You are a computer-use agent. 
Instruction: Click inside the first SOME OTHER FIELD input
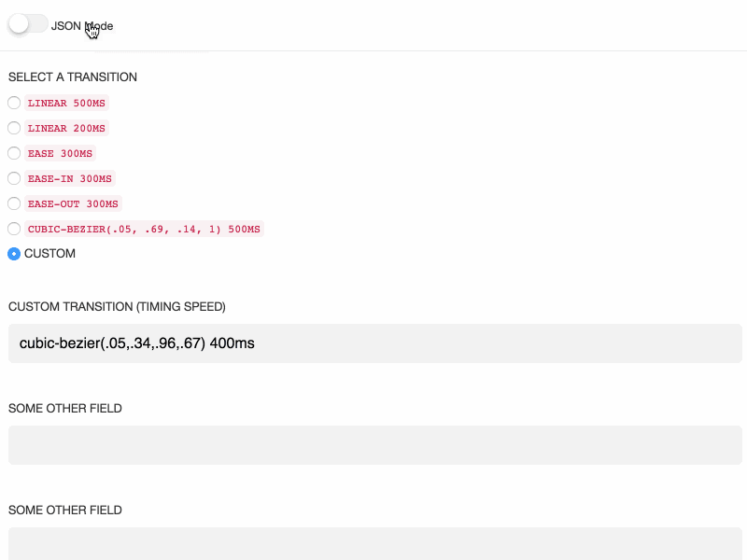pos(373,445)
